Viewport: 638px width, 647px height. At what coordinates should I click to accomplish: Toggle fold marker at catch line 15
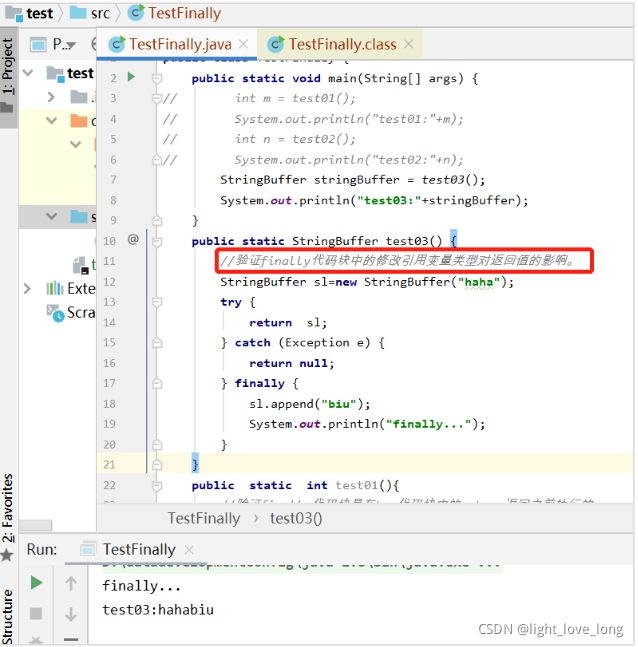tap(157, 342)
